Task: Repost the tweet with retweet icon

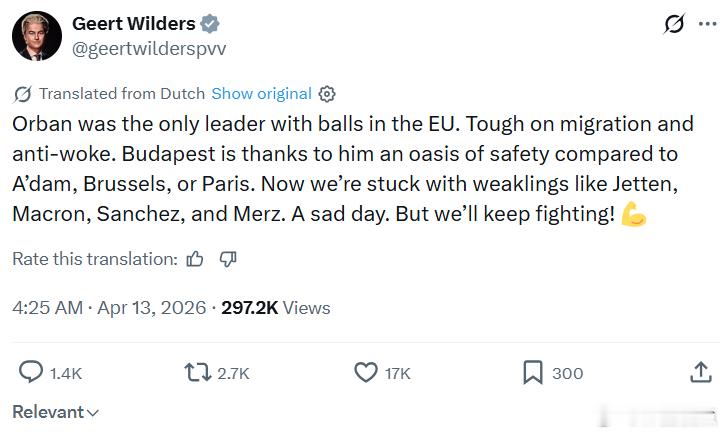Action: click(x=198, y=373)
